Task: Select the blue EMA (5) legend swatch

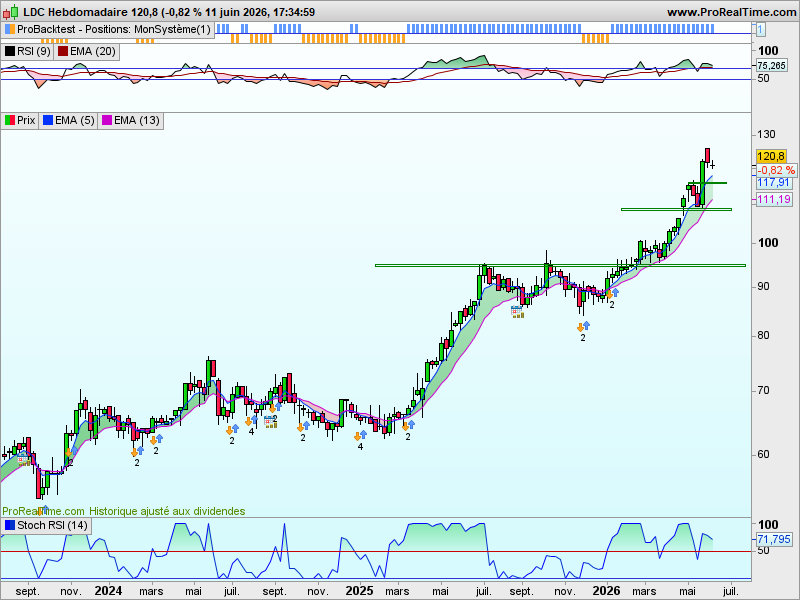Action: (x=48, y=121)
